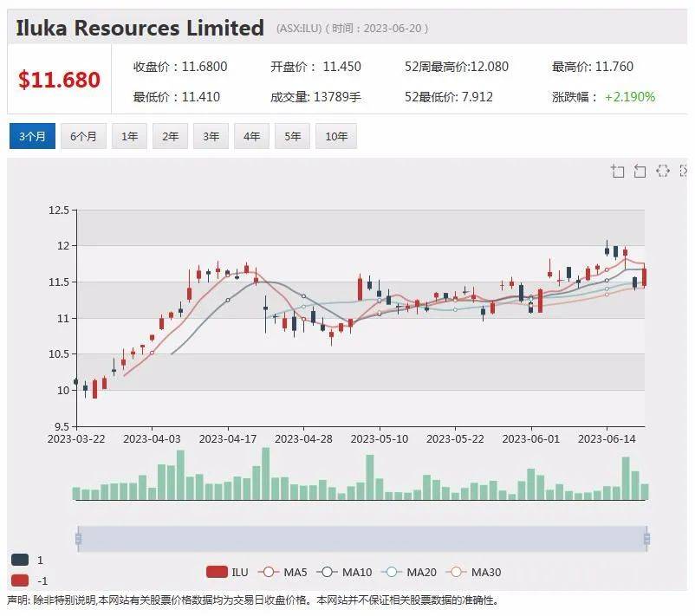Viewport: 695px width, 616px height.
Task: Click the 2023-04-03 axis date label
Action: [152, 438]
